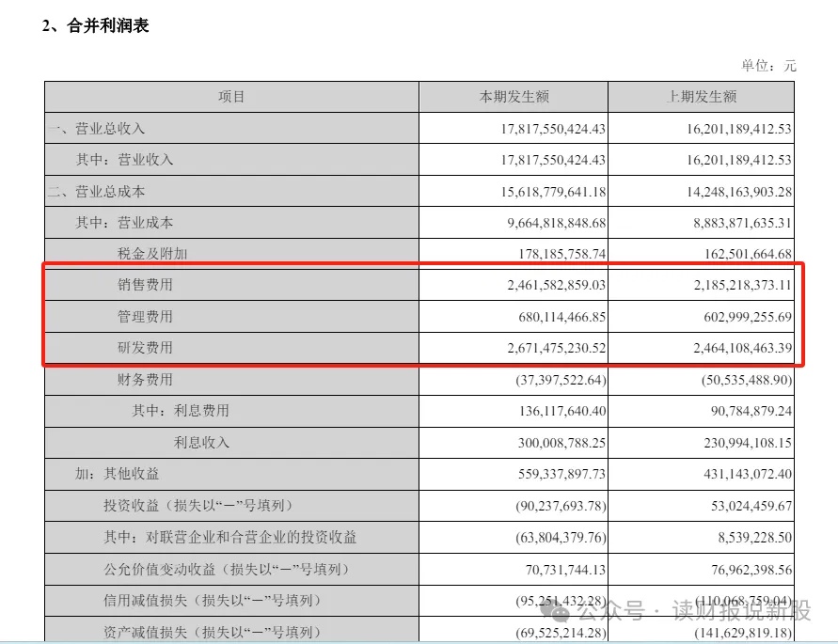The width and height of the screenshot is (838, 644).
Task: Click the interest income value 300,008,788.25
Action: pos(561,443)
